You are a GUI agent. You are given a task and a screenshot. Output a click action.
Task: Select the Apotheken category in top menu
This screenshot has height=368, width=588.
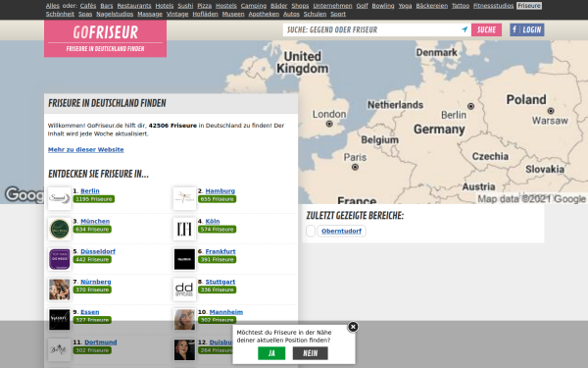pyautogui.click(x=264, y=14)
